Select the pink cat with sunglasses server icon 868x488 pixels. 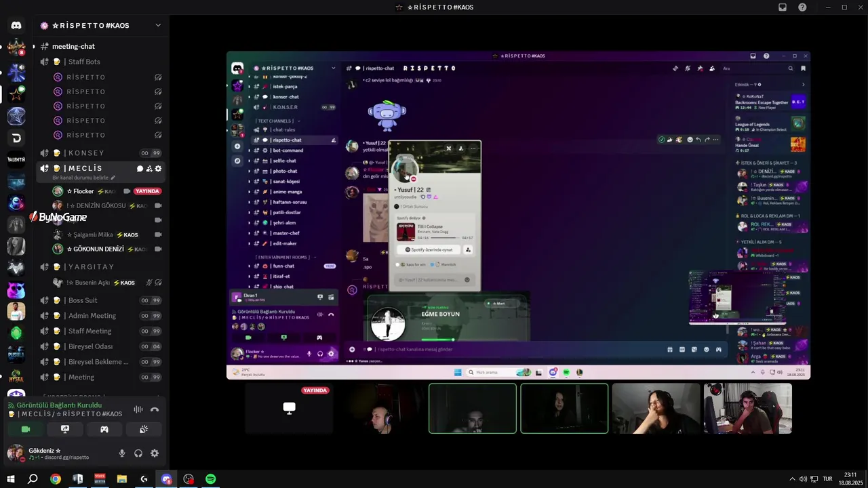(x=16, y=290)
